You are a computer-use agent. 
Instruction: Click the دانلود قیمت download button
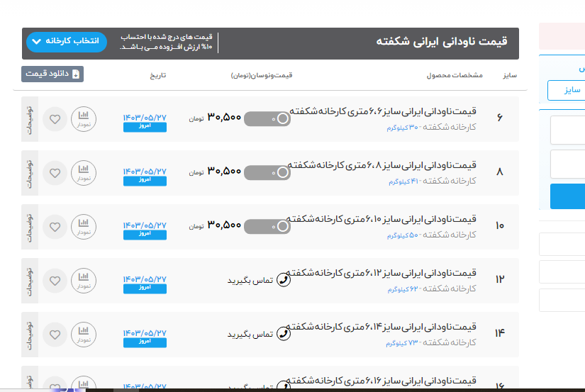(x=52, y=74)
